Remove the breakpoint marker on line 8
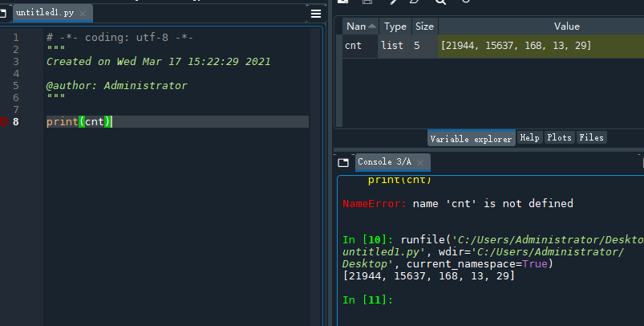The height and width of the screenshot is (326, 644). [x=4, y=121]
